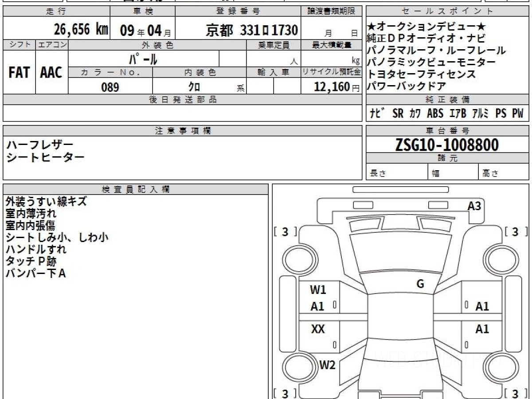Select the 注意事項欄 header
Viewport: 532px width, 399px height.
pos(183,131)
